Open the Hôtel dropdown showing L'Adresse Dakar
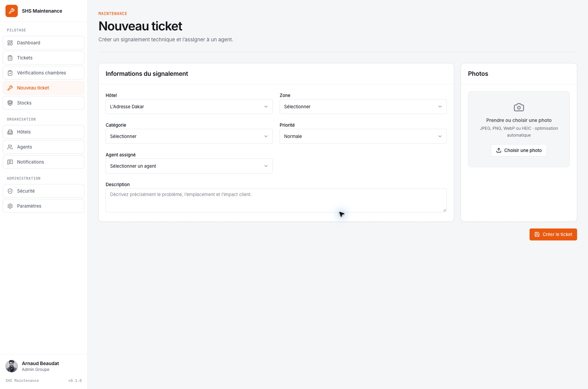This screenshot has height=389, width=588. coord(189,107)
